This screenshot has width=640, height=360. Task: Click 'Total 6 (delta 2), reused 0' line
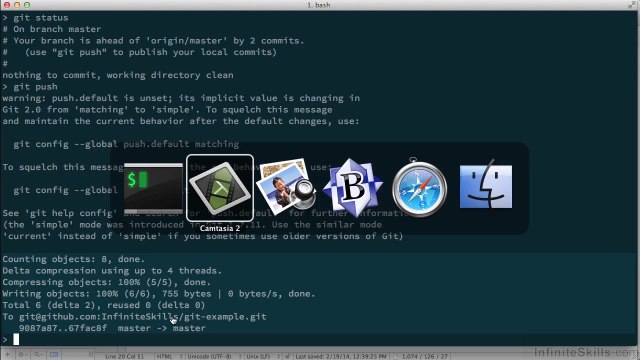pyautogui.click(x=104, y=305)
